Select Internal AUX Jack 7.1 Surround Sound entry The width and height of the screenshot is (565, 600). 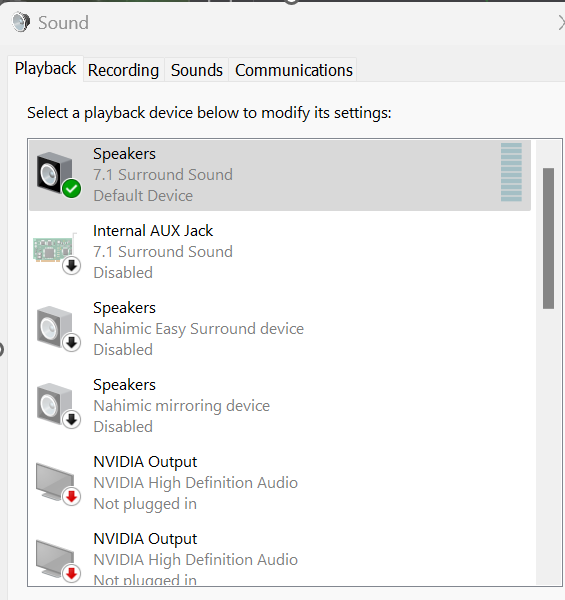(x=280, y=252)
